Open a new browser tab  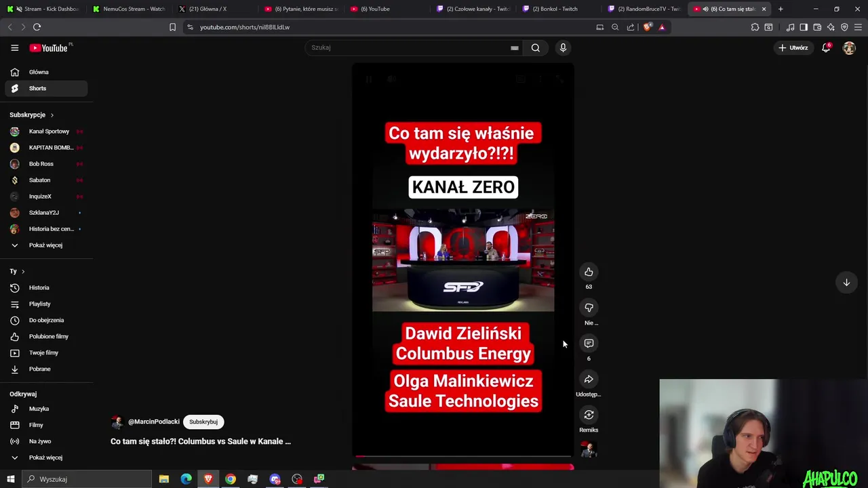coord(781,9)
